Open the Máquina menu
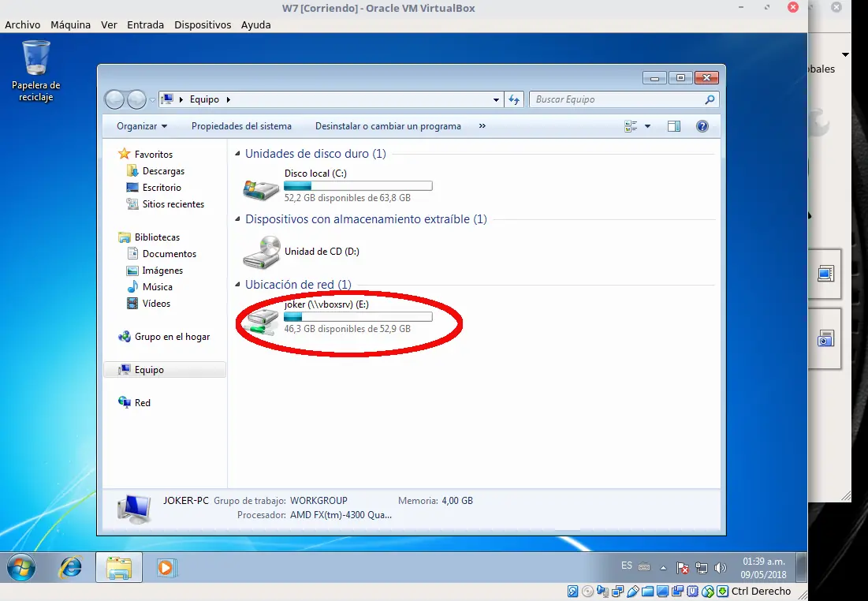868x601 pixels. [70, 25]
